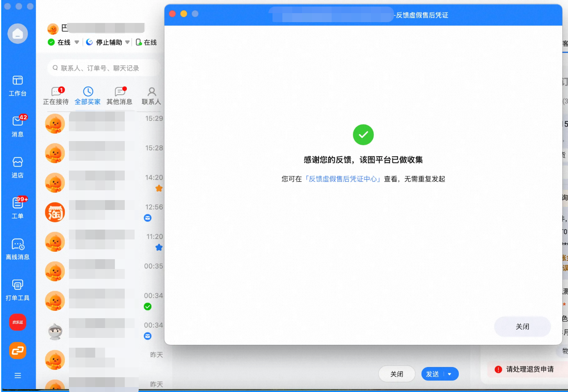
Task: Click 关闭 button in the feedback dialog
Action: 522,326
